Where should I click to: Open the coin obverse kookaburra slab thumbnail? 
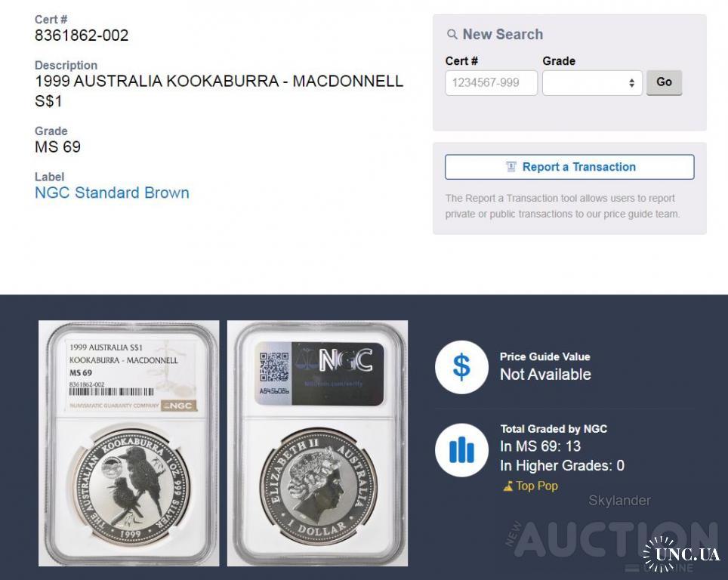(128, 443)
